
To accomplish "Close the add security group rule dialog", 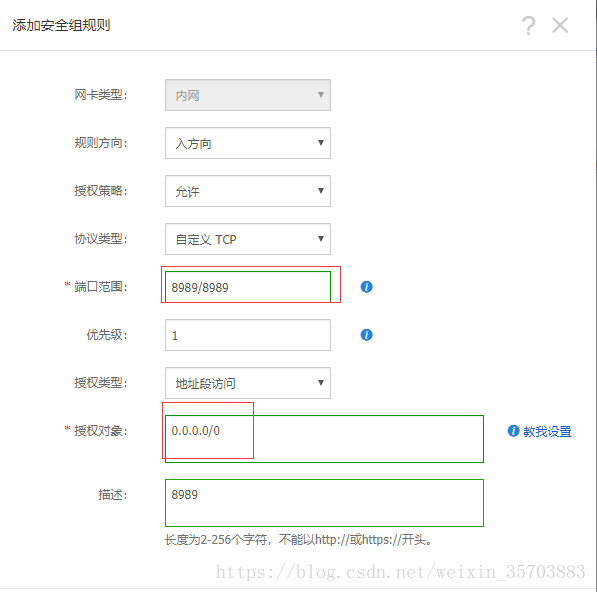I will pyautogui.click(x=560, y=26).
